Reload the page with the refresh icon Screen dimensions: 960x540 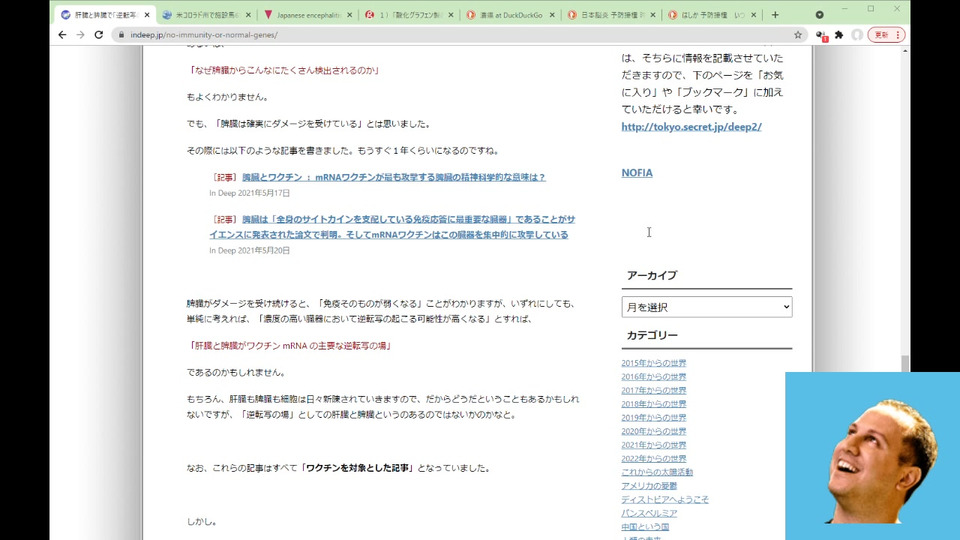[99, 35]
